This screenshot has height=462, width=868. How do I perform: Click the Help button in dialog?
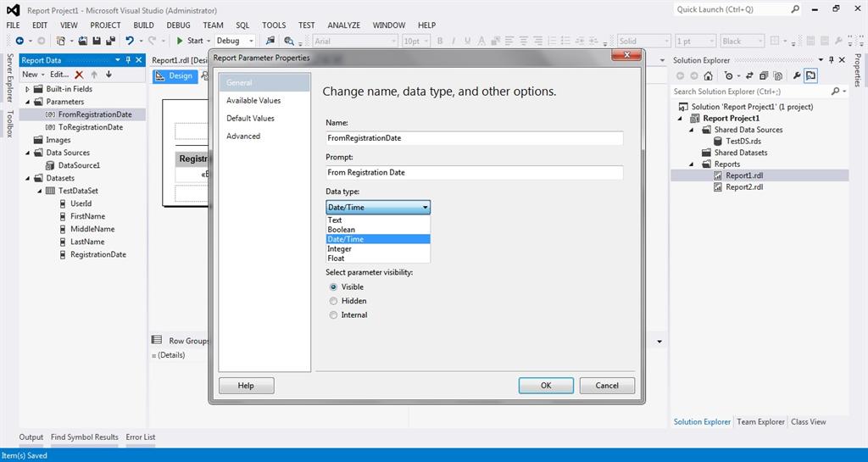[247, 386]
